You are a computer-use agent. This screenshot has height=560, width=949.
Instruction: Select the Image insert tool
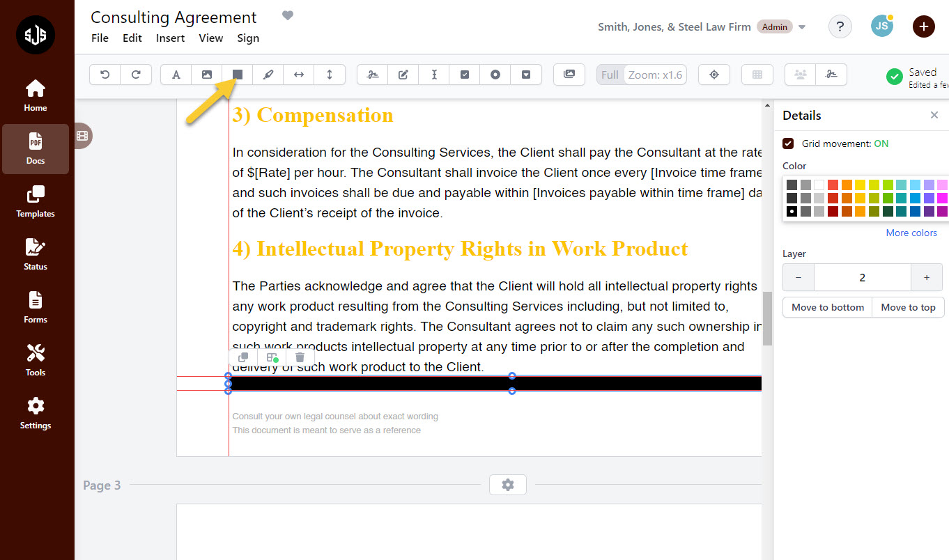pos(207,75)
